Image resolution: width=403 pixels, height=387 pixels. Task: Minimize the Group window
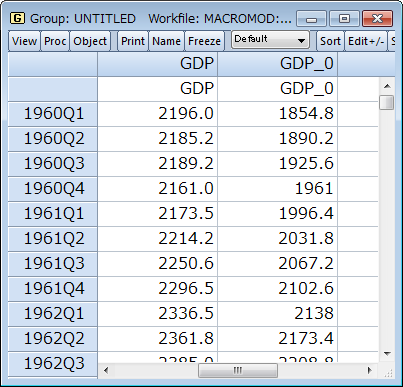311,19
